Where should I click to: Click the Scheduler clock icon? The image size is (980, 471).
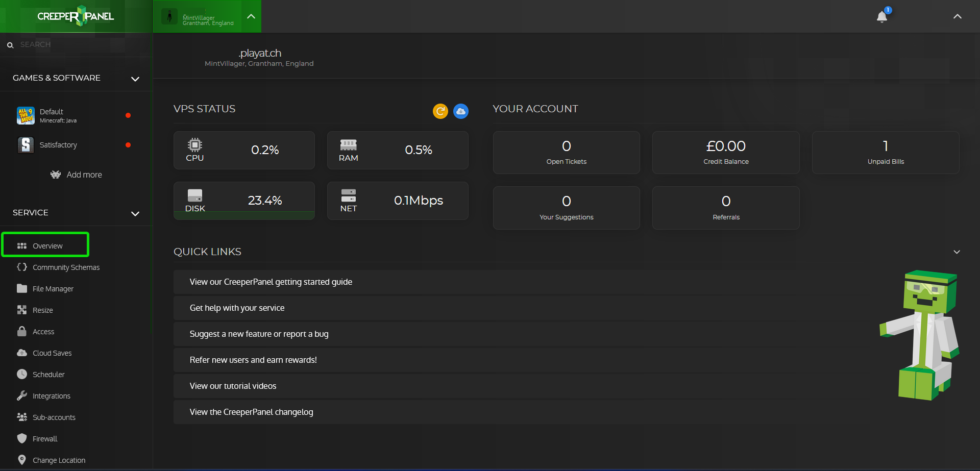click(22, 374)
